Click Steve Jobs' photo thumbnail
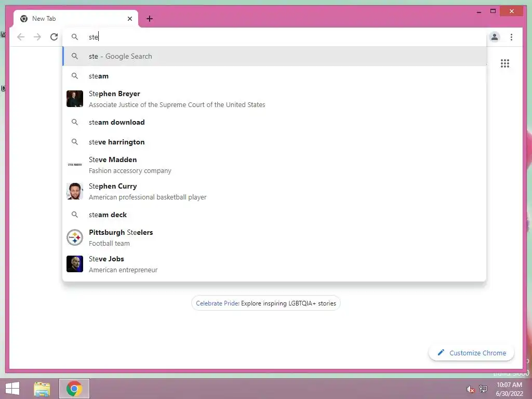The height and width of the screenshot is (399, 532). (75, 264)
